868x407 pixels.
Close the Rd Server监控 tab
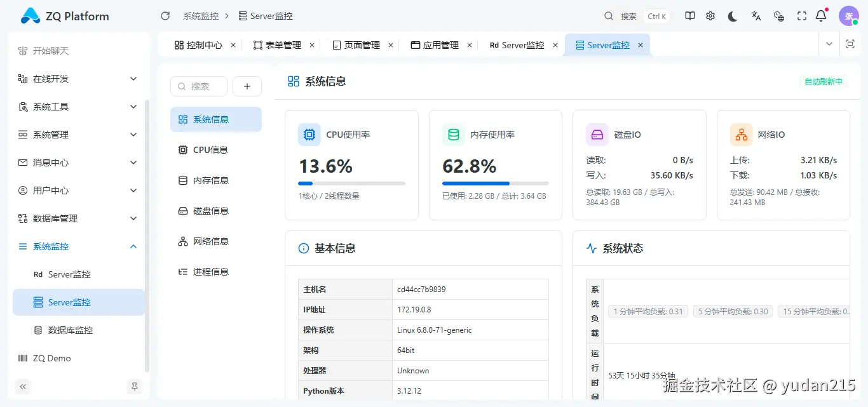click(x=555, y=45)
